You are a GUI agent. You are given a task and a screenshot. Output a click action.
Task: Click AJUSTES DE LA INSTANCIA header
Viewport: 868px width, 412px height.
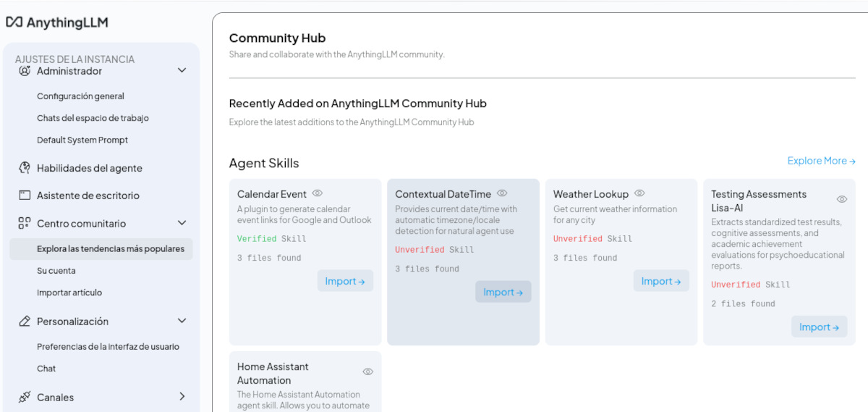click(75, 59)
